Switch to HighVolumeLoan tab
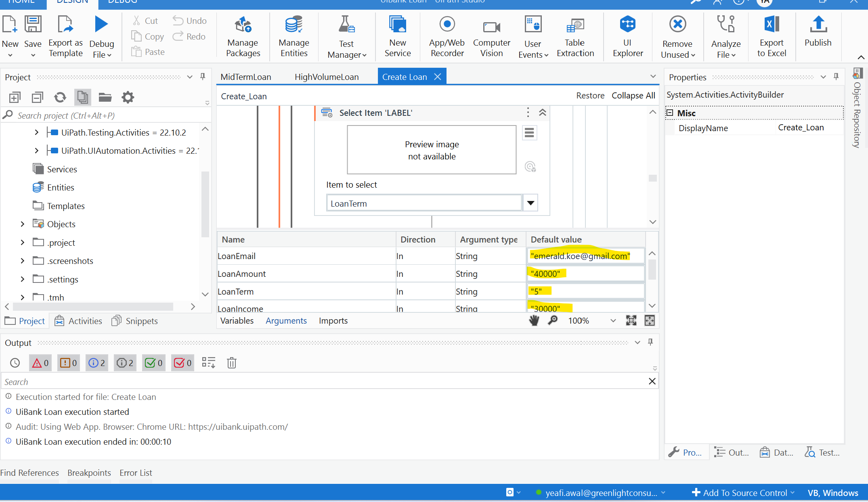 327,77
